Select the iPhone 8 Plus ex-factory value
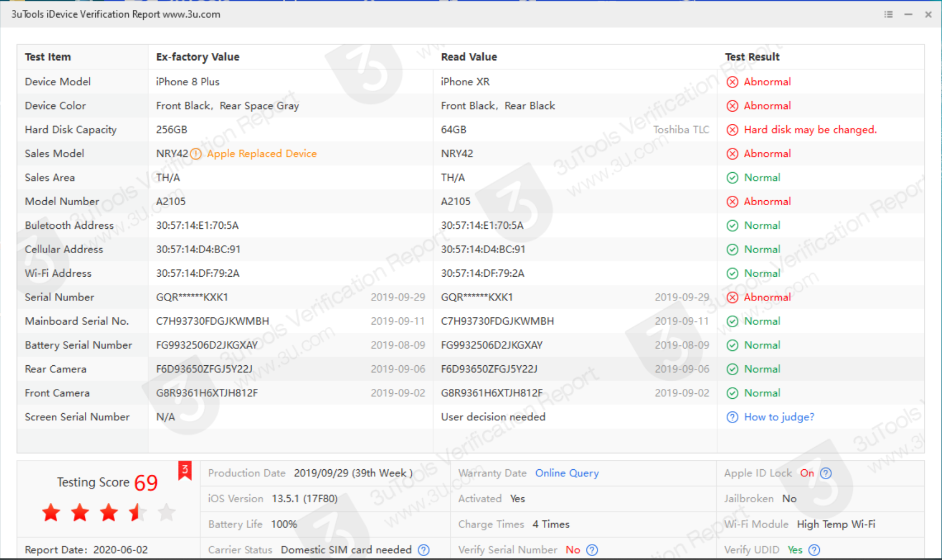Screen dimensions: 942x560 pyautogui.click(x=188, y=82)
